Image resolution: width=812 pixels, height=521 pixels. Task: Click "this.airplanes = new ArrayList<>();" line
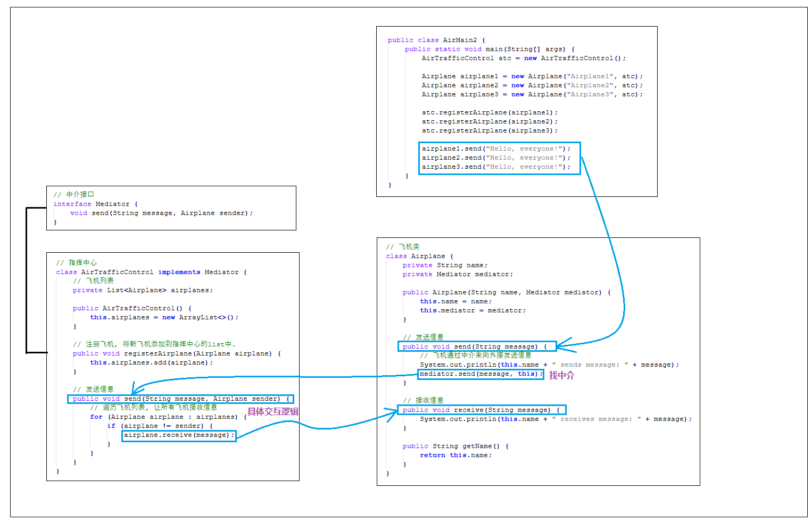(164, 317)
